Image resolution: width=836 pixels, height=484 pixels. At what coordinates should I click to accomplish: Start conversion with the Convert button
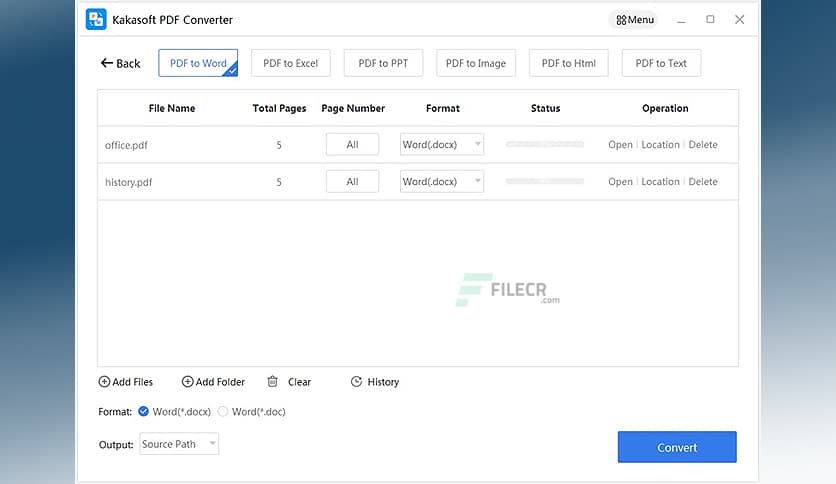click(677, 447)
